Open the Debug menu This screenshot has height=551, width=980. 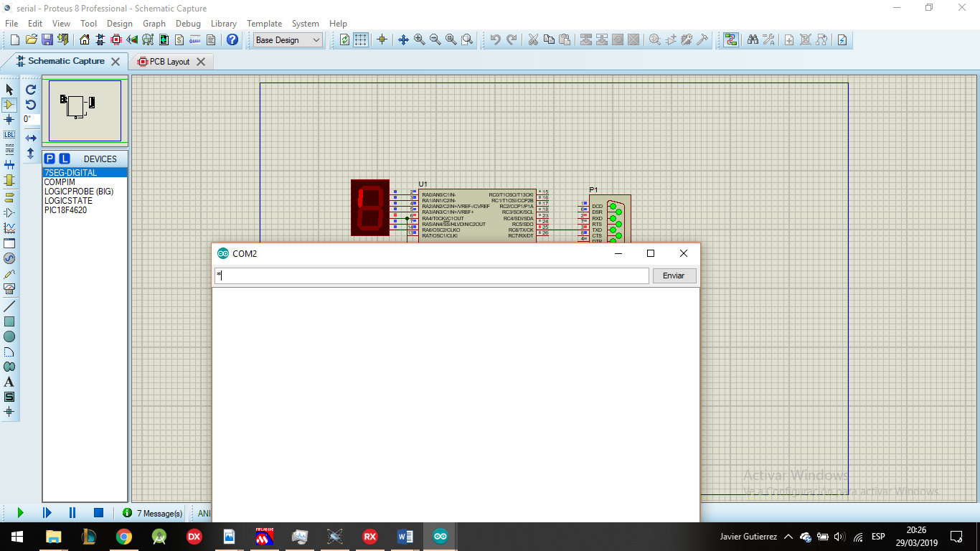(188, 24)
